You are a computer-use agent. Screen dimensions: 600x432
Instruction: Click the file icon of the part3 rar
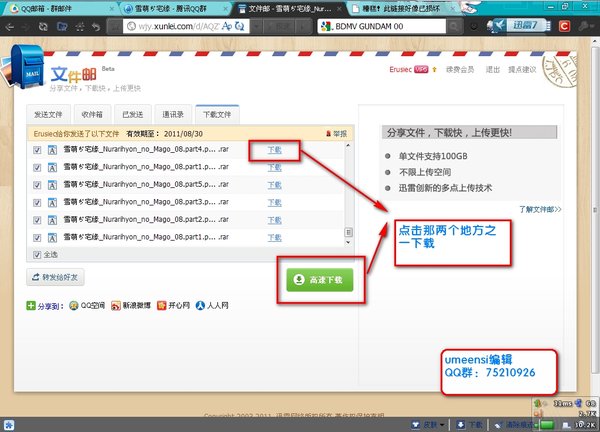coord(52,202)
